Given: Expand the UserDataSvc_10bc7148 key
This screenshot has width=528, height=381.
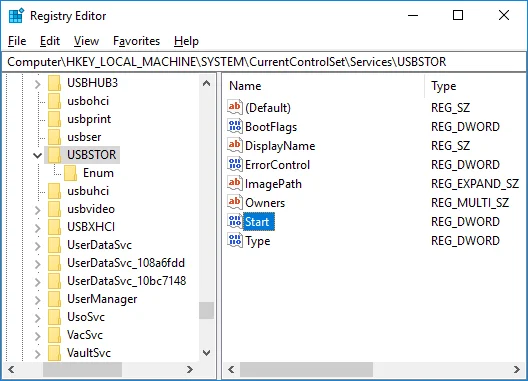Looking at the screenshot, I should click(37, 282).
